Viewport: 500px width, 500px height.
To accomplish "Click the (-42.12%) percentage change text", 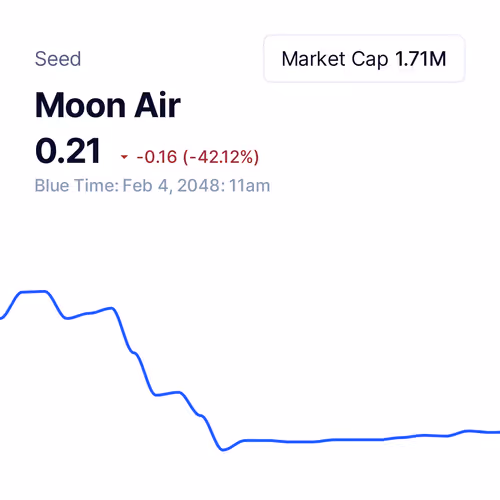I will click(221, 157).
